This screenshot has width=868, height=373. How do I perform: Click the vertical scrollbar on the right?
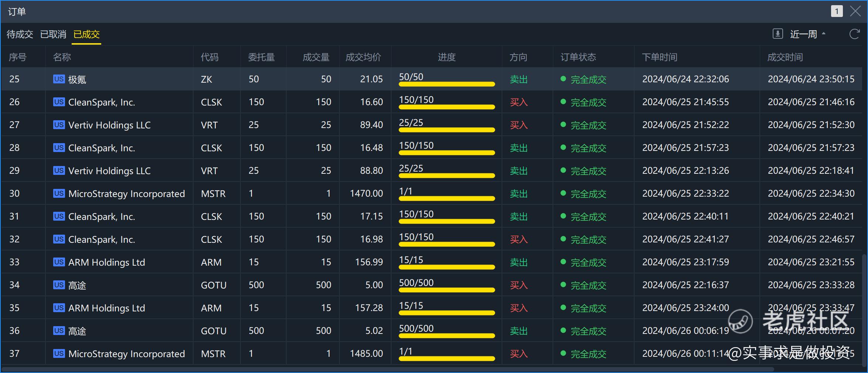point(865,310)
